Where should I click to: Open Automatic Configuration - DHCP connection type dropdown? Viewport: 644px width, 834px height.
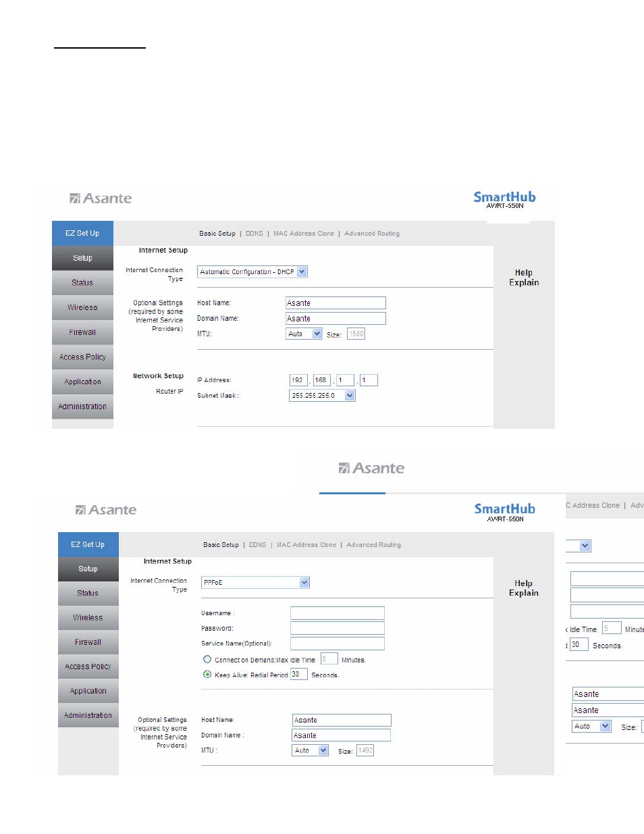coord(252,271)
